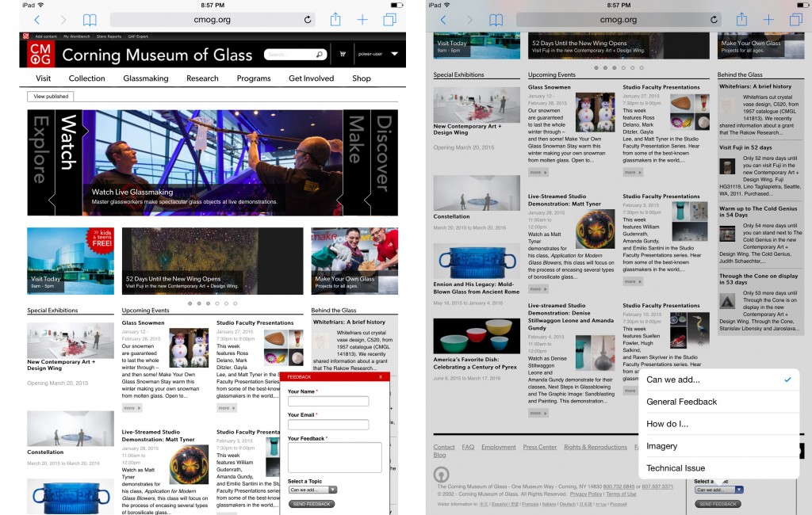This screenshot has height=515, width=812.
Task: Open the shopping cart icon in the header
Action: pyautogui.click(x=343, y=55)
